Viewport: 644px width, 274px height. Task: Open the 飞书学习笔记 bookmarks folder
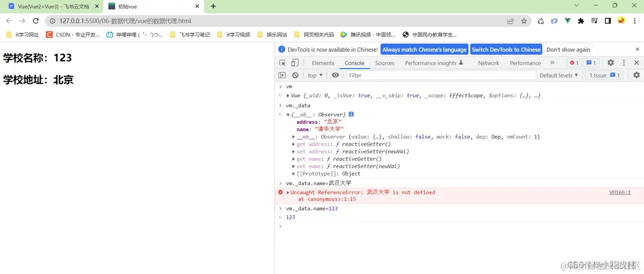click(x=190, y=35)
